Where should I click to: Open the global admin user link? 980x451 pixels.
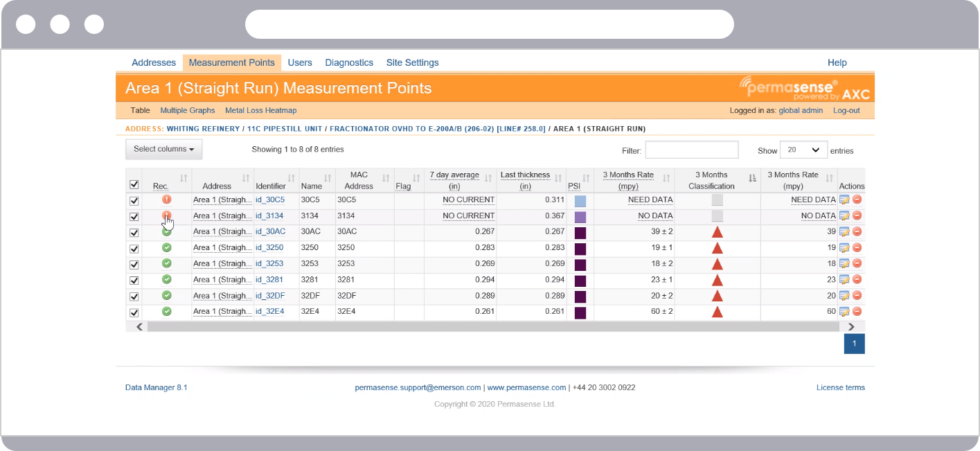click(801, 110)
